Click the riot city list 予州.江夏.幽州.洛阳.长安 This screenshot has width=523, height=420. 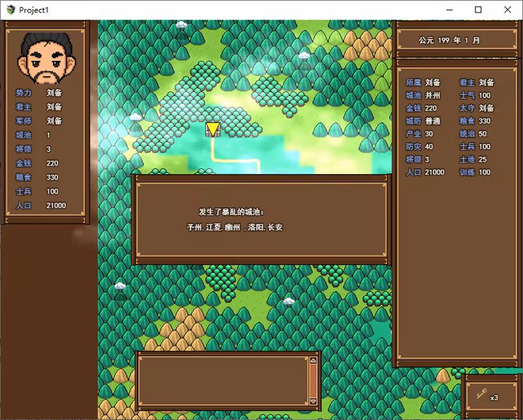click(235, 228)
